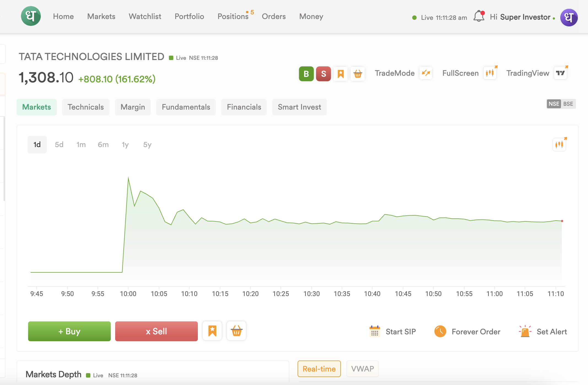
Task: Open the Dhan logo home icon
Action: [31, 16]
